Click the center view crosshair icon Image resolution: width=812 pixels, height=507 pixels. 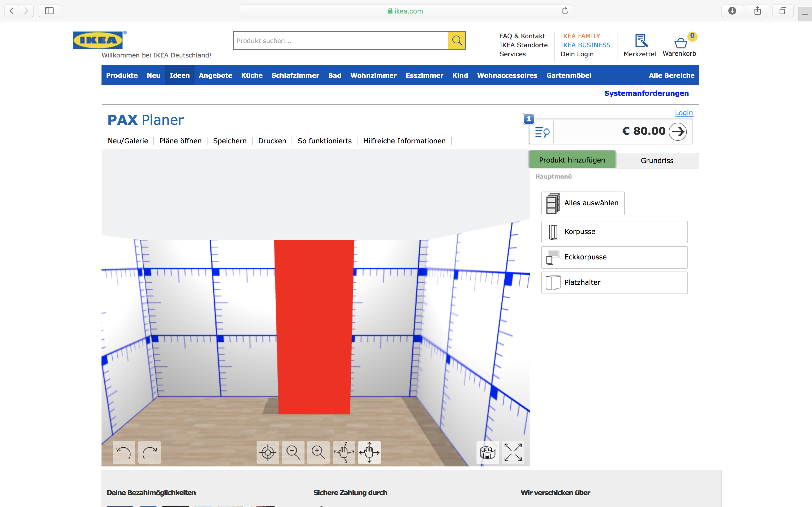(268, 452)
